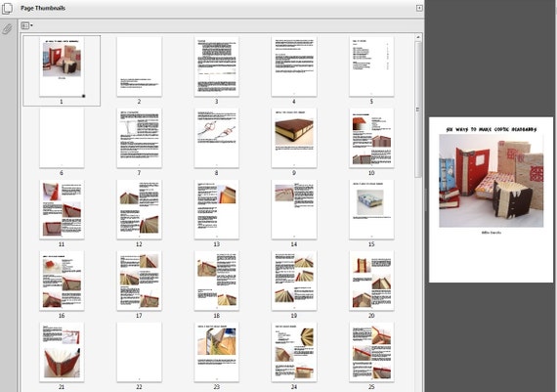Select page 10 thumbnail

pos(371,138)
